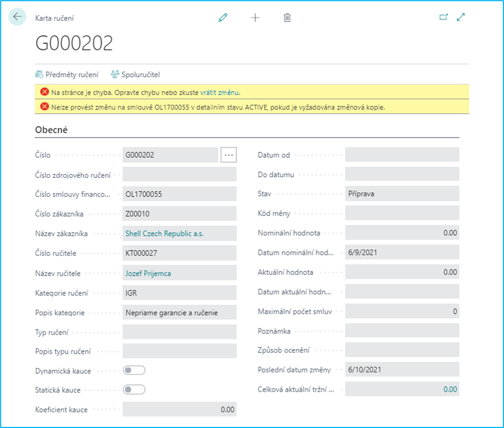Image resolution: width=504 pixels, height=428 pixels.
Task: Click the Poznámka input field
Action: click(x=402, y=331)
